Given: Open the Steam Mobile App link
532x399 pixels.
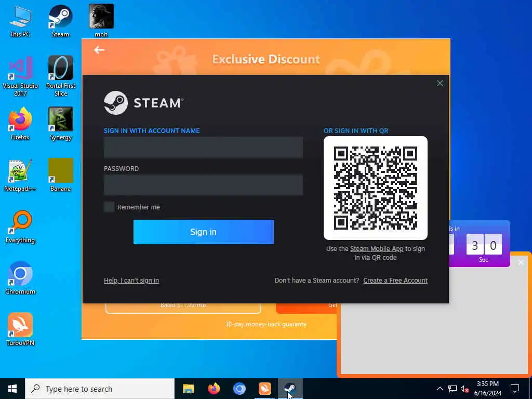Looking at the screenshot, I should pos(377,249).
